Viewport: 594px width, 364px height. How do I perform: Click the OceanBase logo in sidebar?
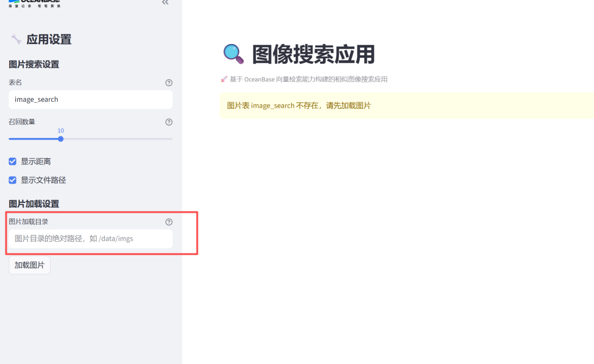34,3
